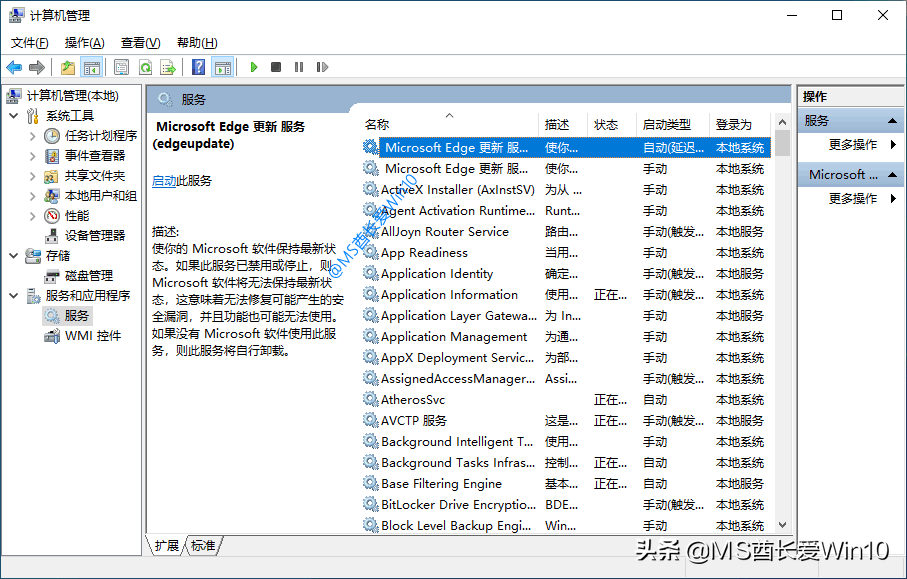Screen dimensions: 907x579
Task: Click the Forward arrow toolbar icon
Action: [x=36, y=68]
